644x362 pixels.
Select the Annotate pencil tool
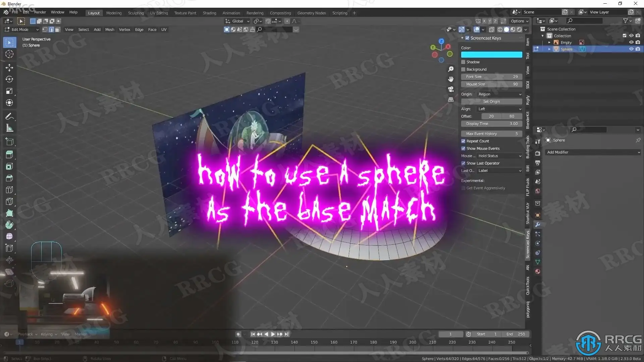coord(9,116)
